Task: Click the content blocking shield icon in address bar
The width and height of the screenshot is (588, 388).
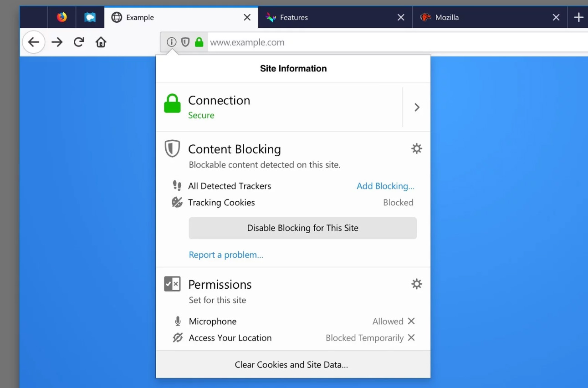Action: [x=185, y=42]
